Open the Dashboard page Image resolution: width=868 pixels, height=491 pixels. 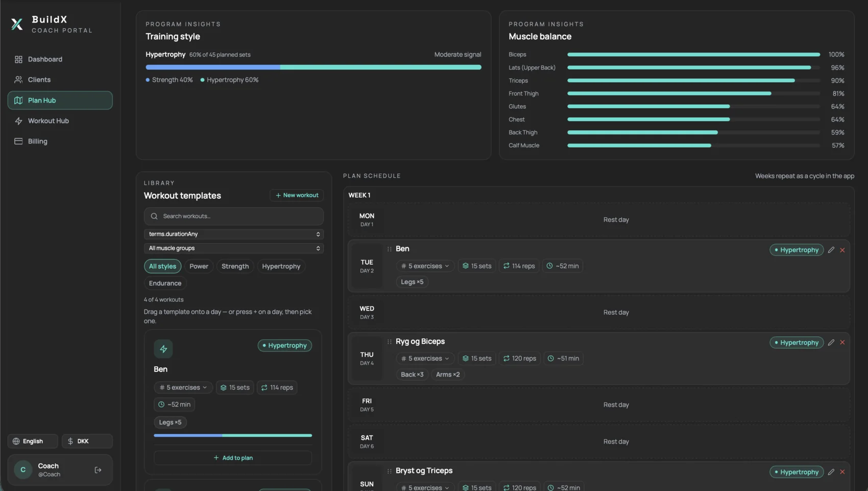(60, 59)
